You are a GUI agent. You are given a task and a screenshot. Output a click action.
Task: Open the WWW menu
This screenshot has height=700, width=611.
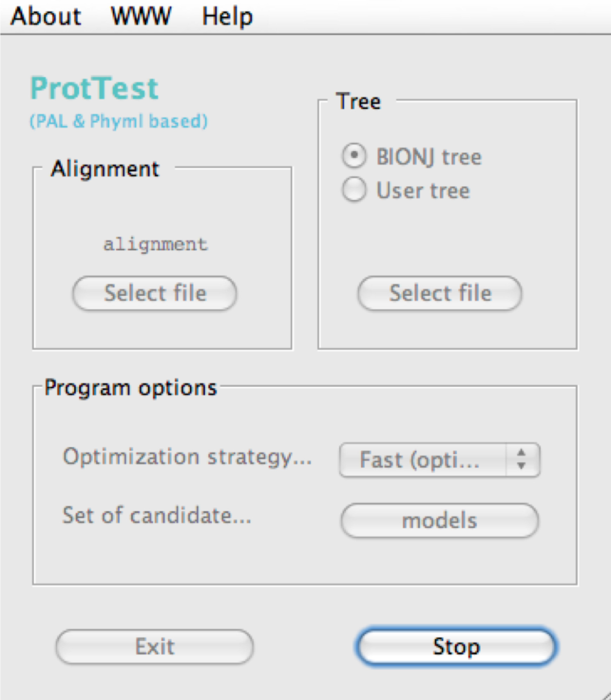click(x=141, y=16)
